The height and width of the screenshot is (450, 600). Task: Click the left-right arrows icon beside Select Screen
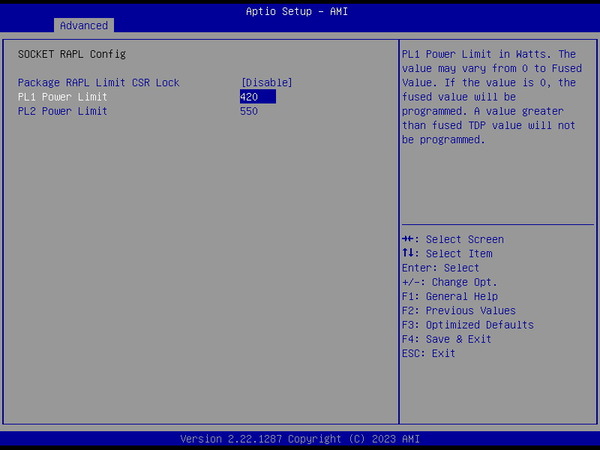pyautogui.click(x=409, y=240)
